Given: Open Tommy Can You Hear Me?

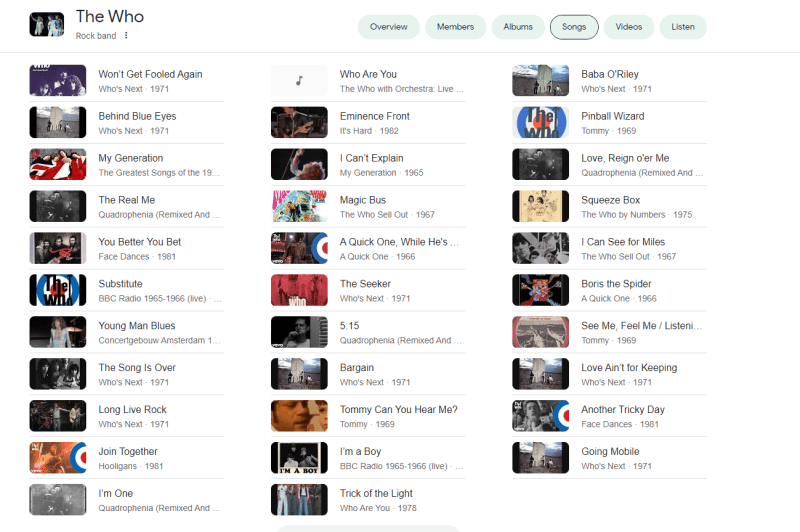Looking at the screenshot, I should 398,409.
